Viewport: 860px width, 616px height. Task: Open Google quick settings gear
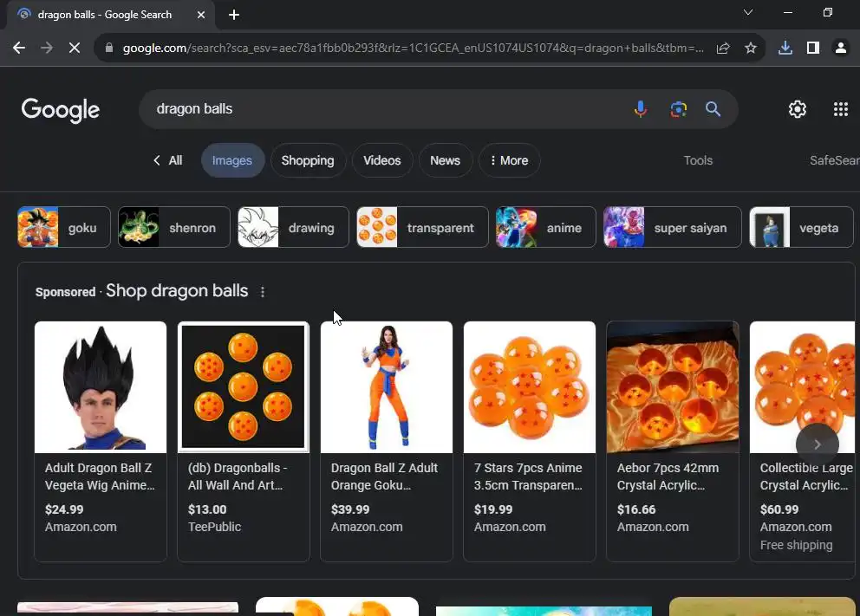click(x=797, y=109)
